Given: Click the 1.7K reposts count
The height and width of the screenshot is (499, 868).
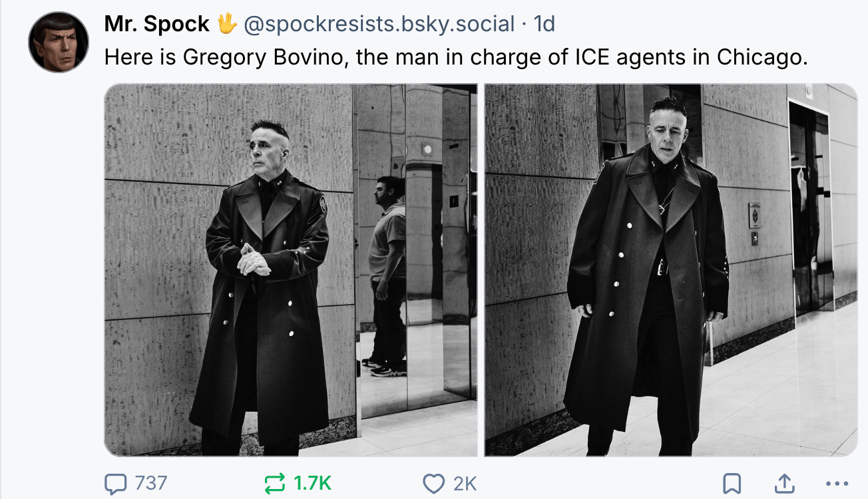Looking at the screenshot, I should coord(312,484).
